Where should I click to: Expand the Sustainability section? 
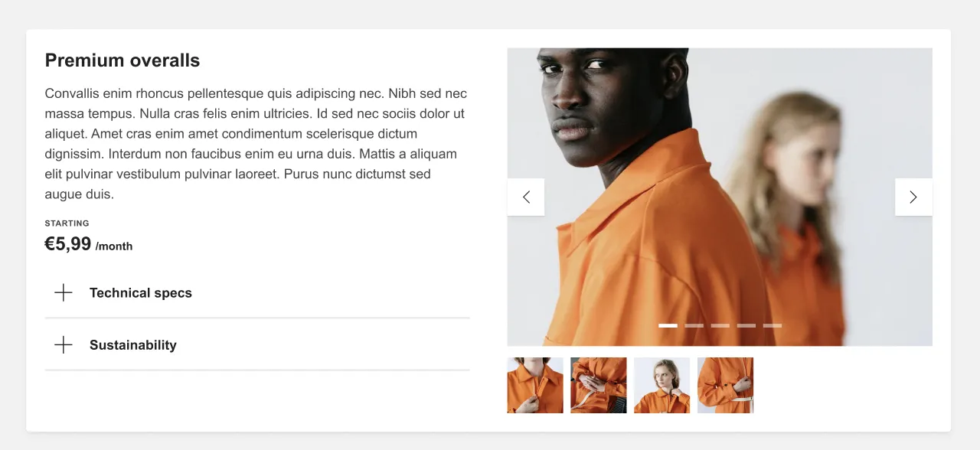pyautogui.click(x=257, y=345)
